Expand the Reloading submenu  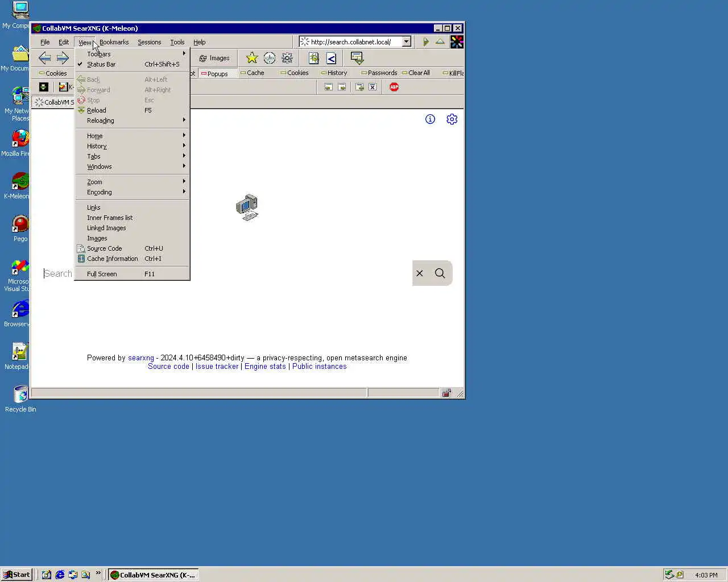132,120
